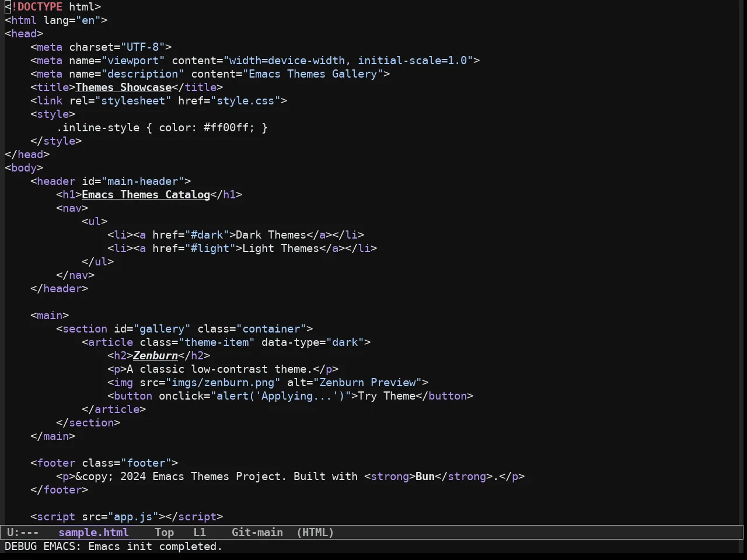This screenshot has height=560, width=747.
Task: Click the "UTF-8" charset value
Action: [143, 47]
